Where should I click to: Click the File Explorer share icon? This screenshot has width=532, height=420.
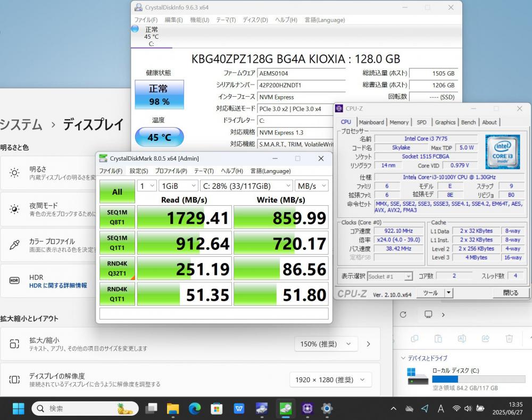[x=486, y=338]
